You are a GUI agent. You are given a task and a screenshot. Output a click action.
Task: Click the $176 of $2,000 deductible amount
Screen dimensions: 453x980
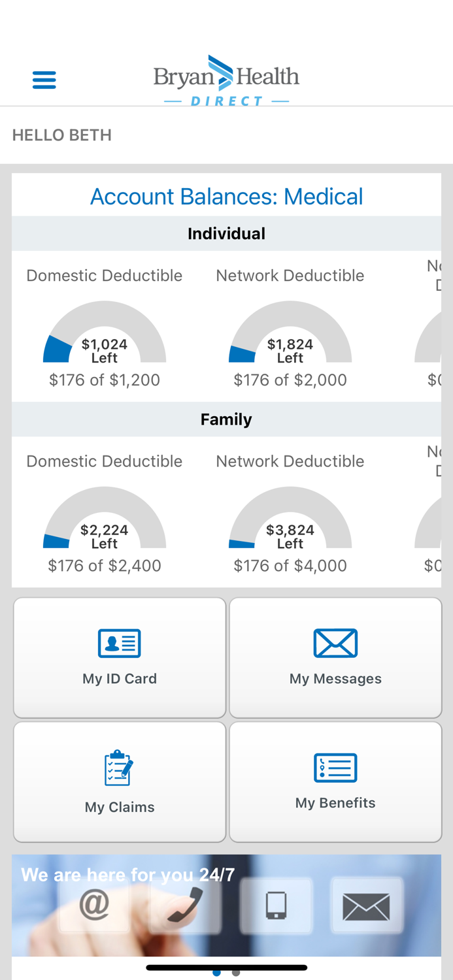pyautogui.click(x=290, y=379)
